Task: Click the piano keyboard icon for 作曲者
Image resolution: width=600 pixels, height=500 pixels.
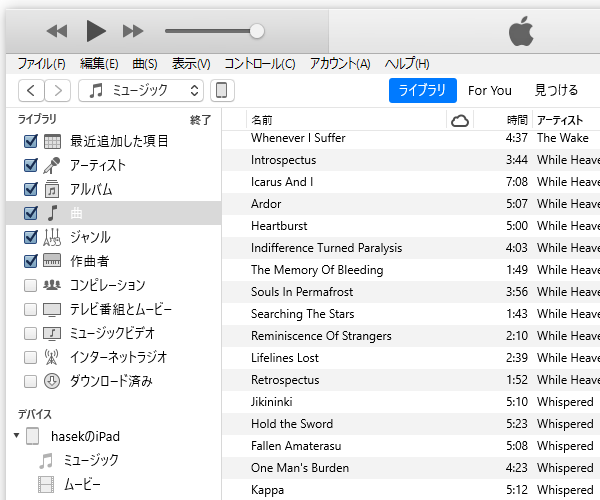Action: click(x=52, y=261)
